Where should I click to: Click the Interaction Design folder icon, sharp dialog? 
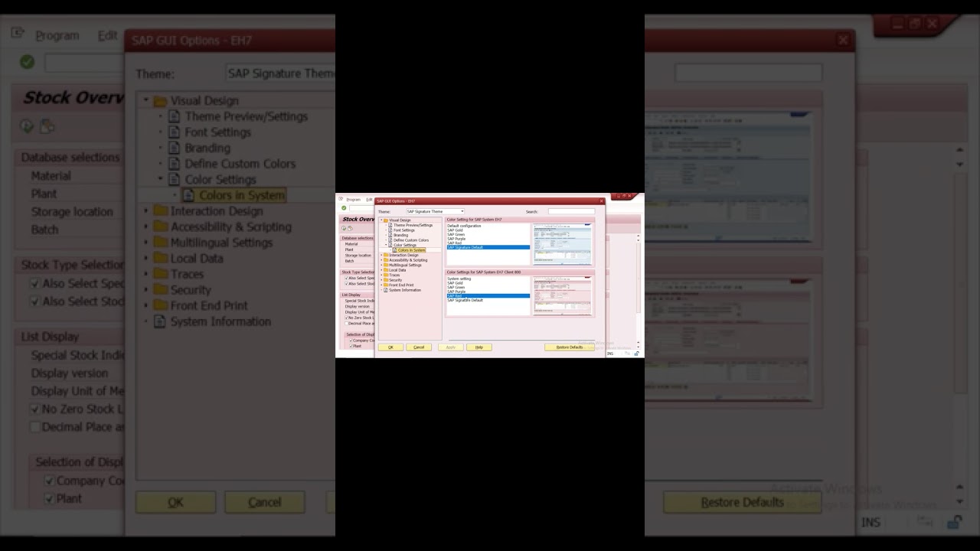pyautogui.click(x=386, y=255)
